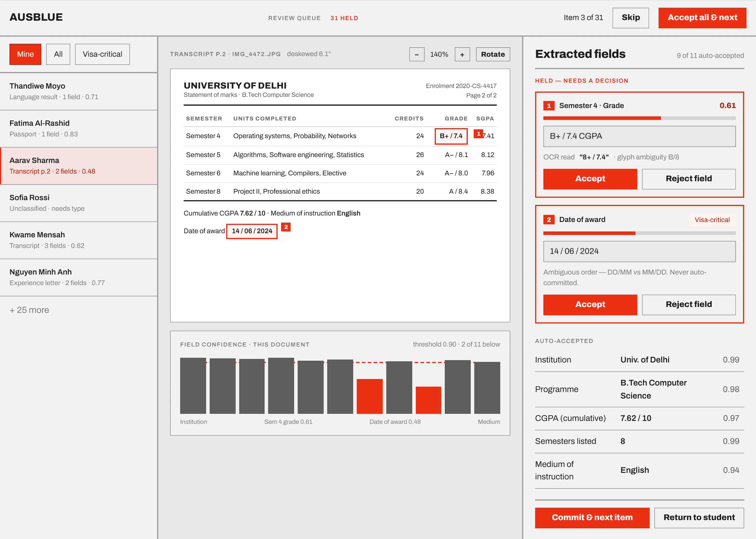Reject the Semester 4 Grade field

[689, 179]
